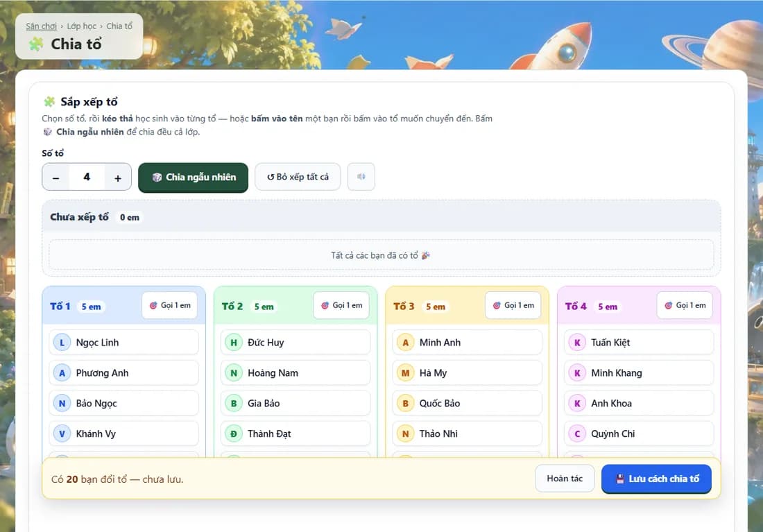The width and height of the screenshot is (763, 532).
Task: Click the L avatar of Ngọc Linh
Action: (x=62, y=343)
